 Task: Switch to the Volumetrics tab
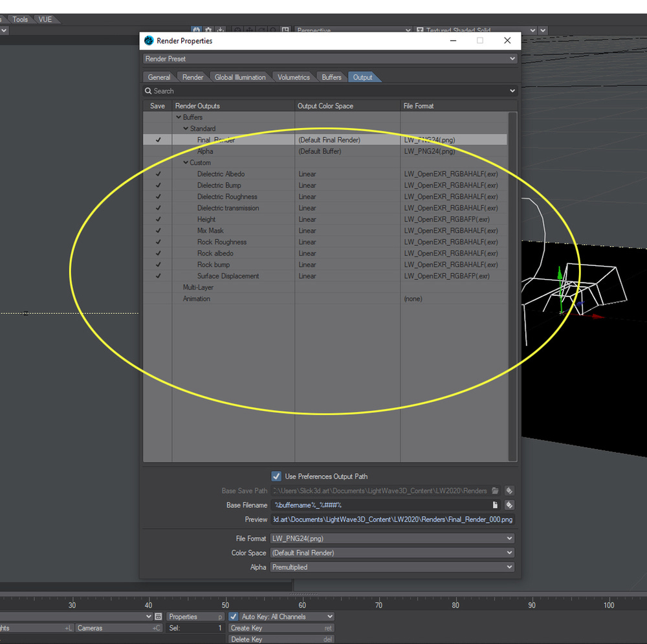293,77
